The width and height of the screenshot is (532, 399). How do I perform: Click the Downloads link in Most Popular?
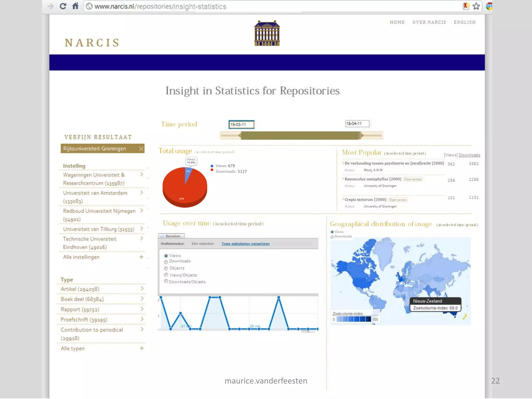[x=469, y=155]
